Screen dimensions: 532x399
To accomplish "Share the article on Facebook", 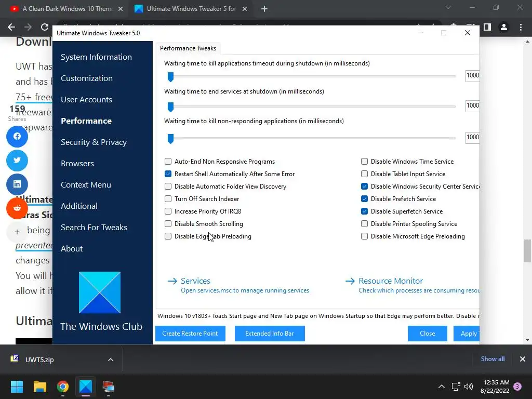I will [17, 137].
